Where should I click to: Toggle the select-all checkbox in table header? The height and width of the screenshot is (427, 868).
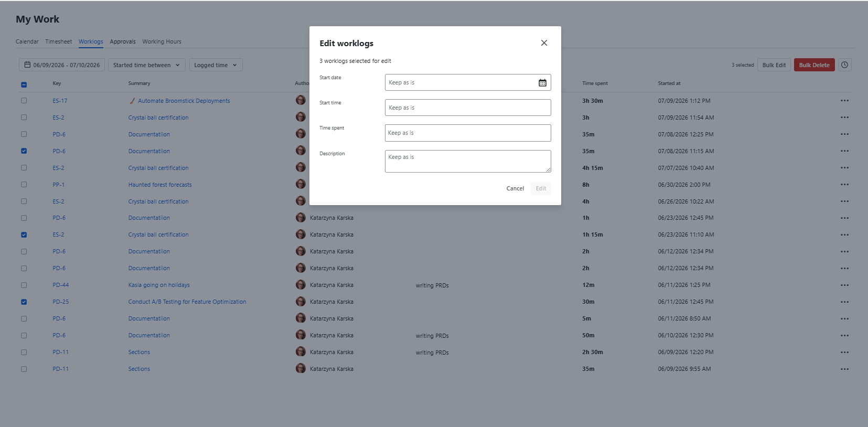[x=24, y=84]
